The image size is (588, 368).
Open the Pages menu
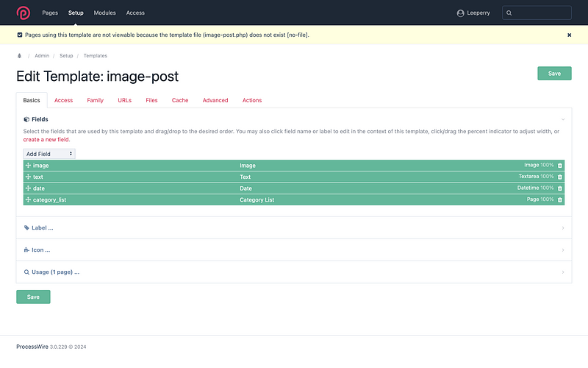coord(50,13)
